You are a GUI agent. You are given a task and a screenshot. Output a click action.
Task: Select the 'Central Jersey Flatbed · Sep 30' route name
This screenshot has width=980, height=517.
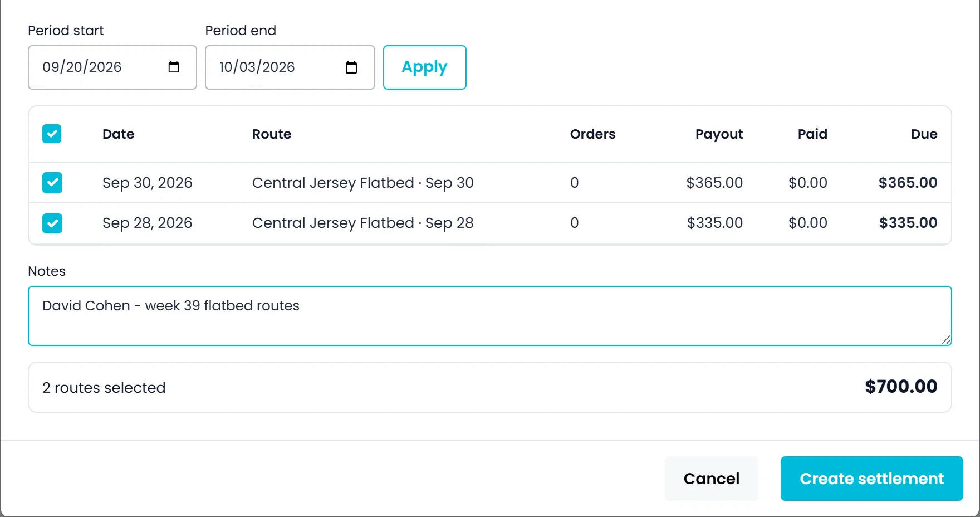click(x=363, y=183)
